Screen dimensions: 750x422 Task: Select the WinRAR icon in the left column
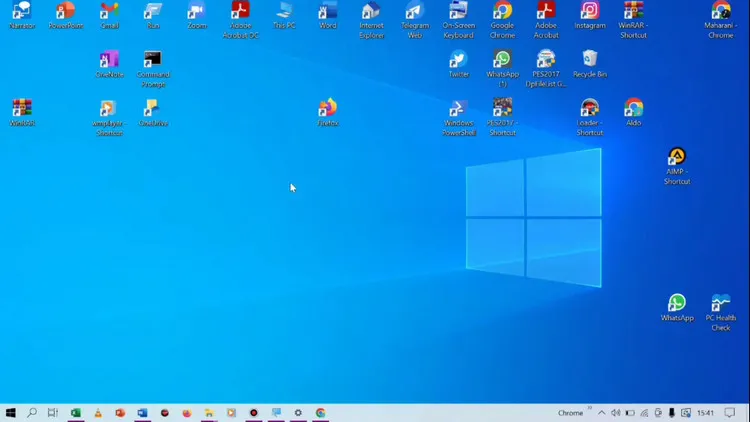pos(22,113)
